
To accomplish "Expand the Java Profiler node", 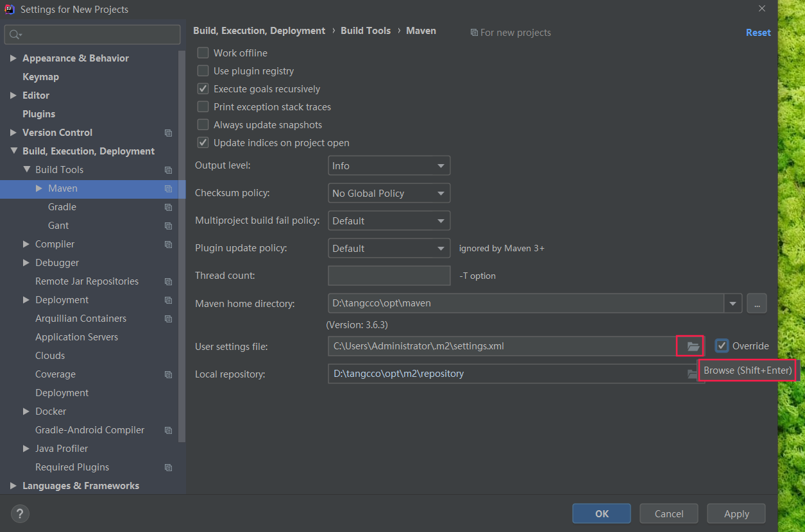I will coord(26,449).
